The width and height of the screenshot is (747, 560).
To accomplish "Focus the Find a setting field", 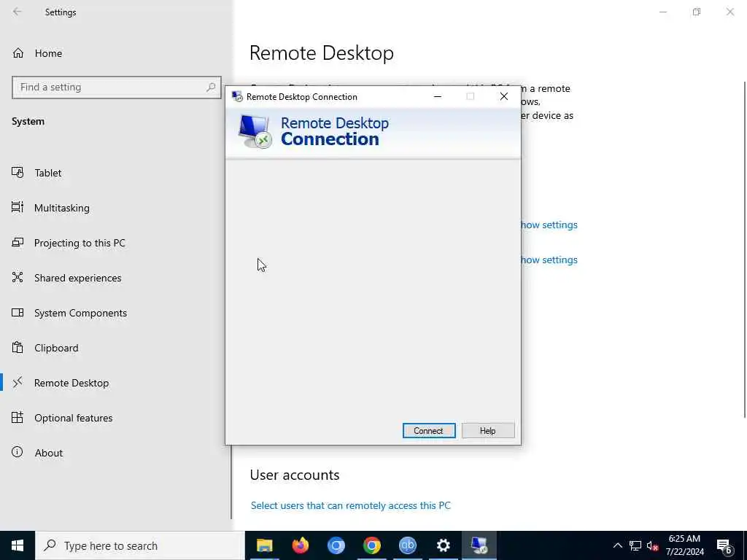I will 117,87.
